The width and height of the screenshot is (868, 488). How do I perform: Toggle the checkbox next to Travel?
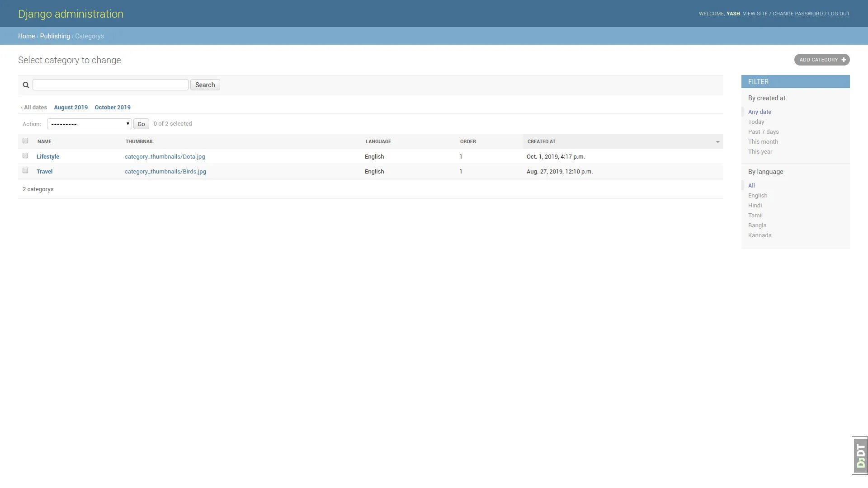click(24, 171)
